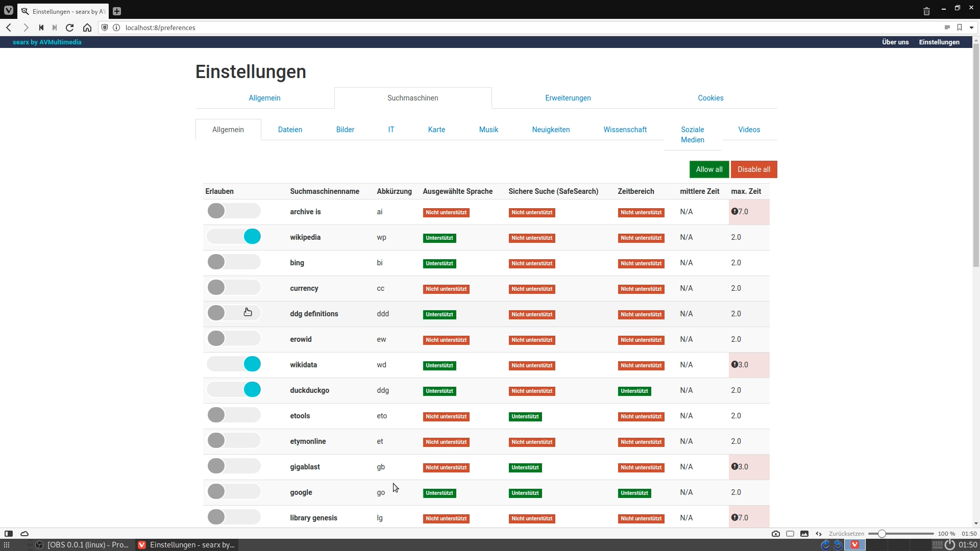Enable the ddg definitions toggle
The width and height of the screenshot is (980, 551).
pos(234,313)
